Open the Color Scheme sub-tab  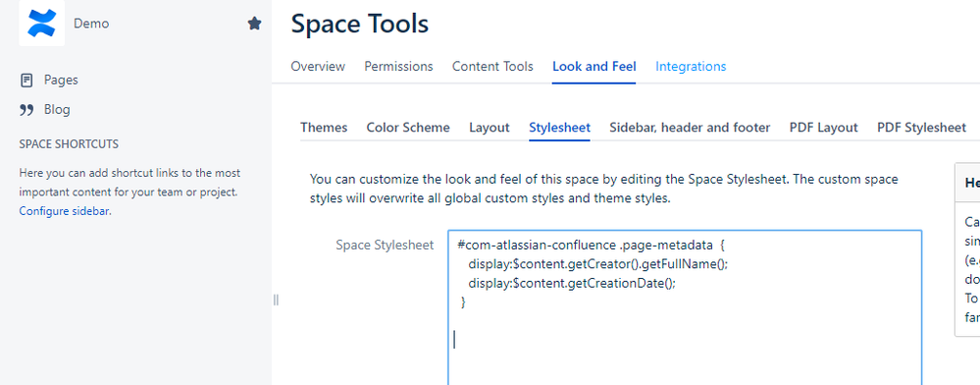(408, 128)
